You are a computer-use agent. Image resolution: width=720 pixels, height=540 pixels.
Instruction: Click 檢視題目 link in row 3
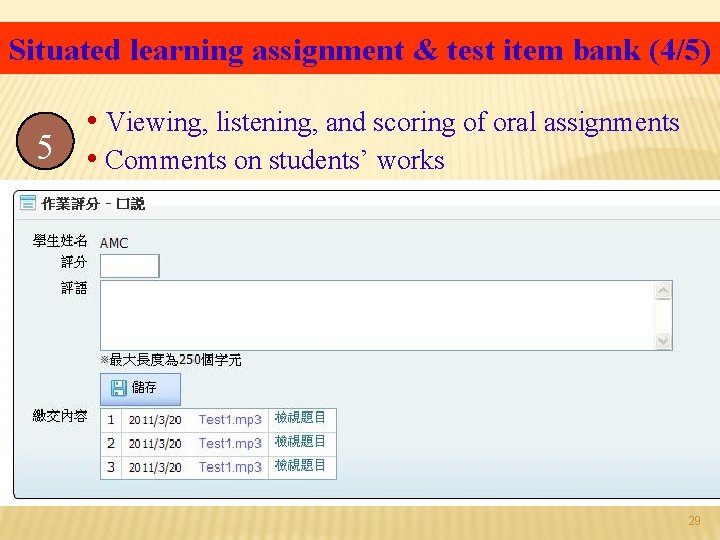[x=300, y=466]
